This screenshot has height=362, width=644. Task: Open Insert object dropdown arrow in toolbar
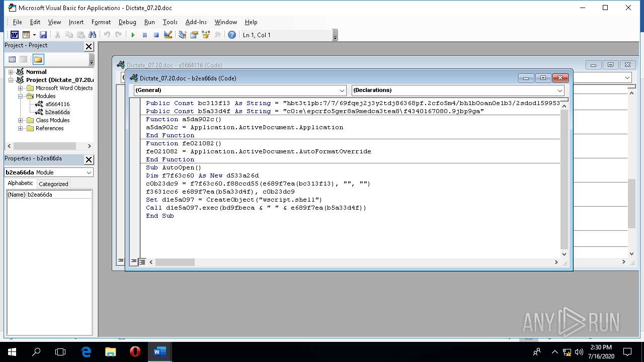pos(34,35)
